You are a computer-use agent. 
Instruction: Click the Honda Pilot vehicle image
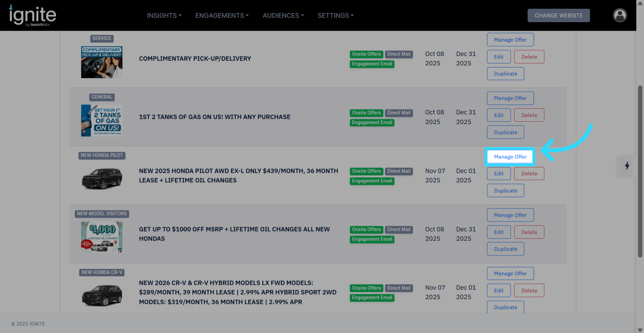coord(102,178)
